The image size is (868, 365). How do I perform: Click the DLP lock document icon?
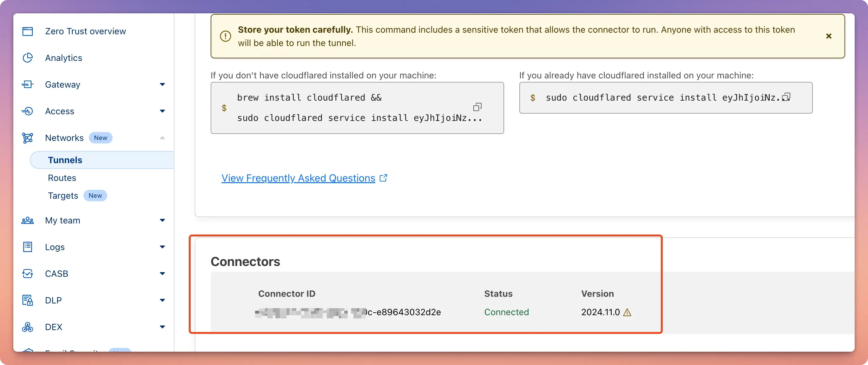(x=28, y=300)
